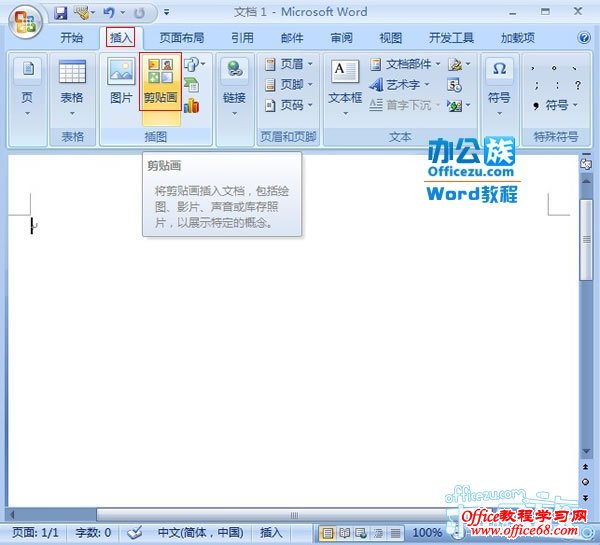Click the greyed-out Redo arrow
Image resolution: width=600 pixels, height=545 pixels.
point(139,13)
